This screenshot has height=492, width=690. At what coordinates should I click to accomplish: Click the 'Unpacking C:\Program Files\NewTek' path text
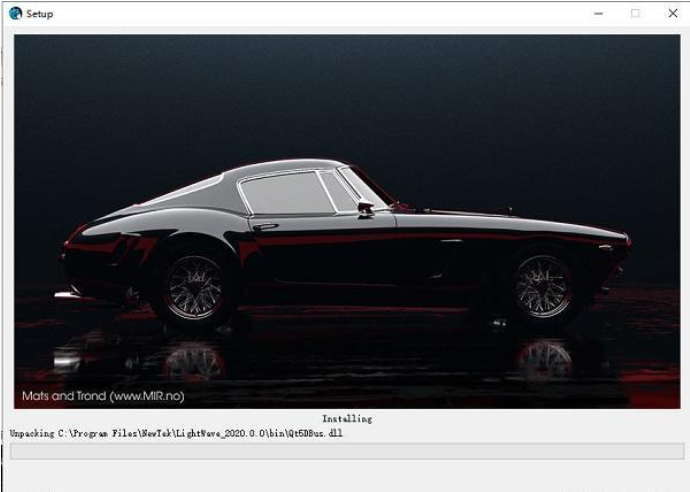176,433
